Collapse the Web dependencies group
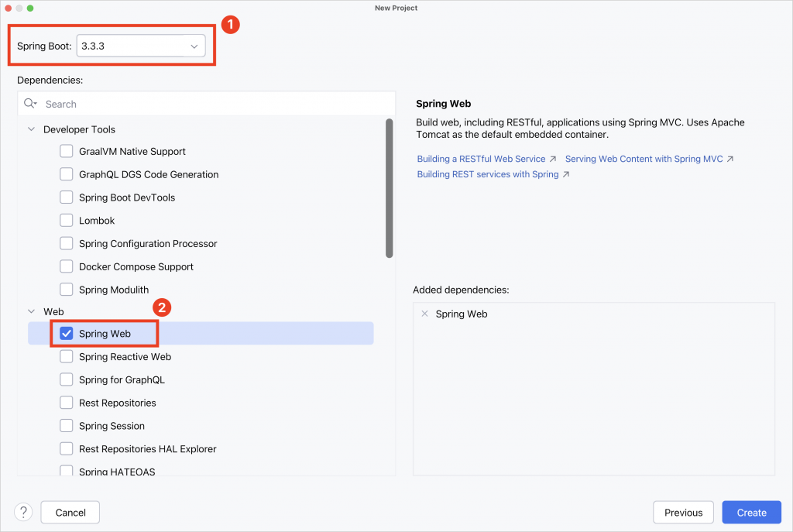Viewport: 793px width, 532px height. coord(31,311)
